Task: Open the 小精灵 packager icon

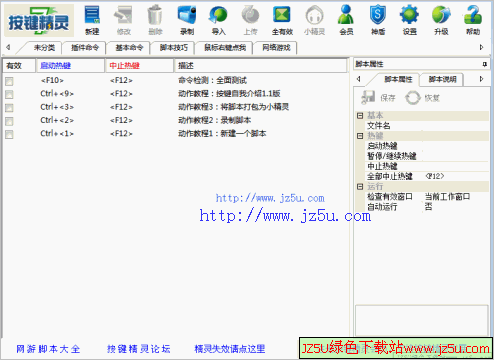Action: tap(314, 20)
